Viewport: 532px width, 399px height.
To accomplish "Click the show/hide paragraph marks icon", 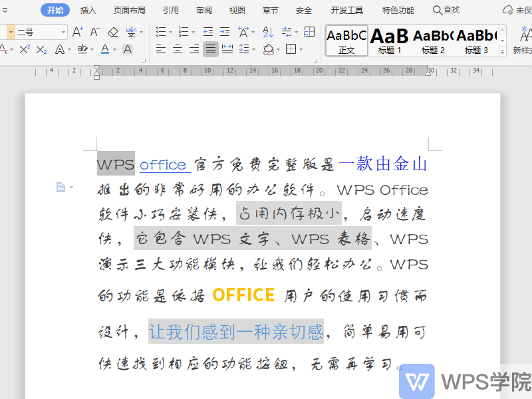I will point(287,32).
